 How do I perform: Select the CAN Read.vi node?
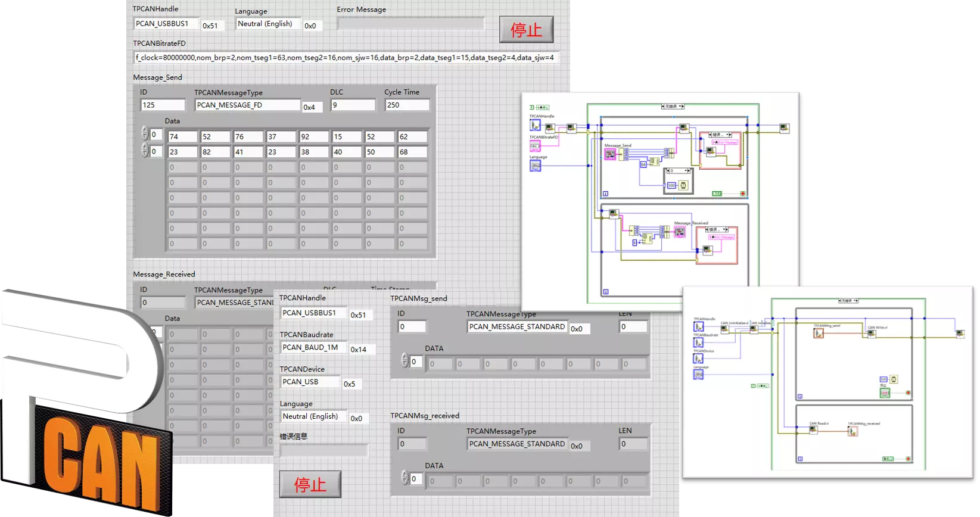click(814, 430)
